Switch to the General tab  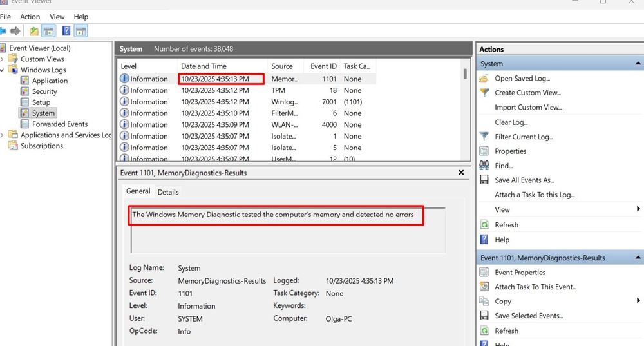pos(138,191)
